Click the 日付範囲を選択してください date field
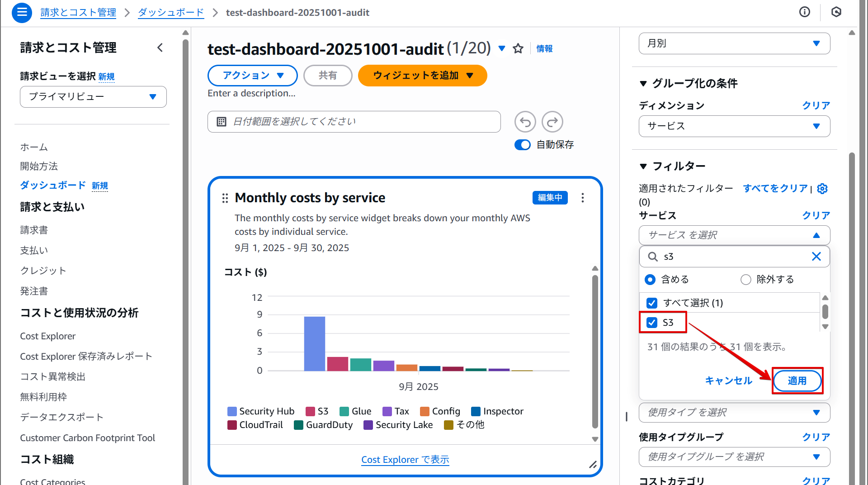This screenshot has width=868, height=485. (x=354, y=121)
